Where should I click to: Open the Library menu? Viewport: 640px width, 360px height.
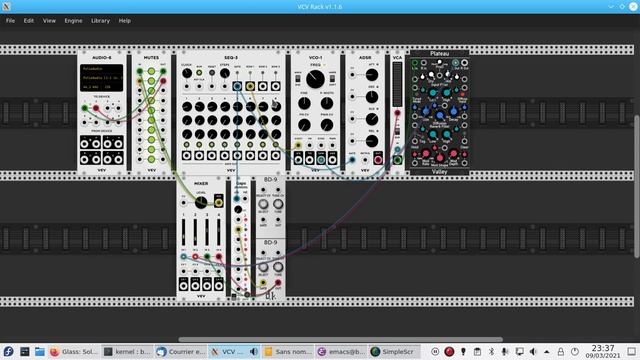click(x=100, y=20)
